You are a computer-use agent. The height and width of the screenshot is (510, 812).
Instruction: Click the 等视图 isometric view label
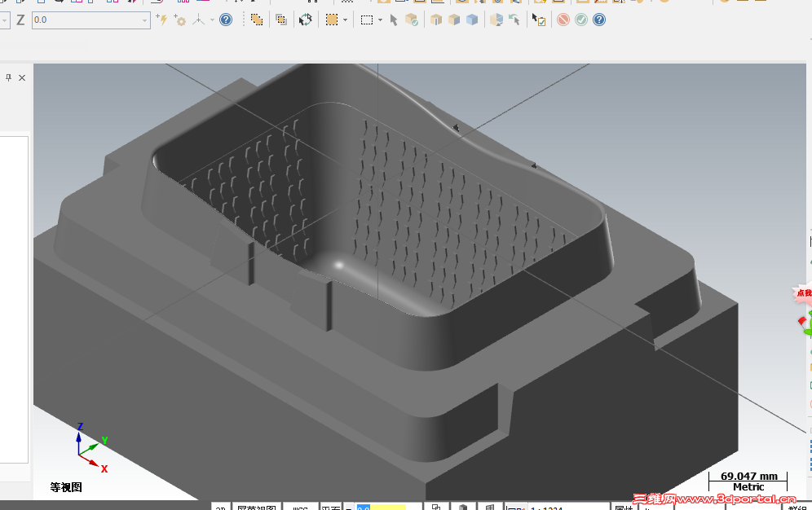click(66, 487)
